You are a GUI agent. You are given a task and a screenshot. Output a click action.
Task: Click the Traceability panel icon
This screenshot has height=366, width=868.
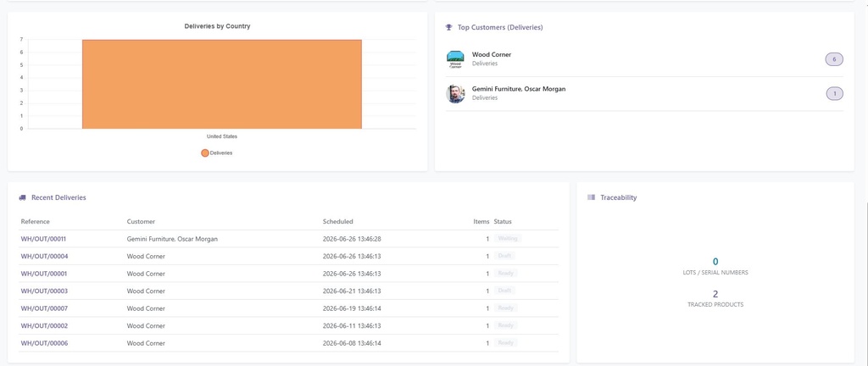[x=591, y=197]
